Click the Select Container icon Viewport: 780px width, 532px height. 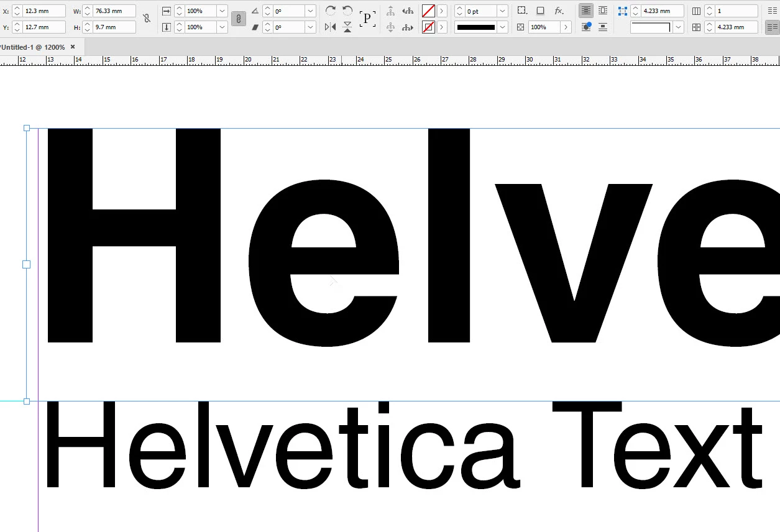tap(390, 11)
